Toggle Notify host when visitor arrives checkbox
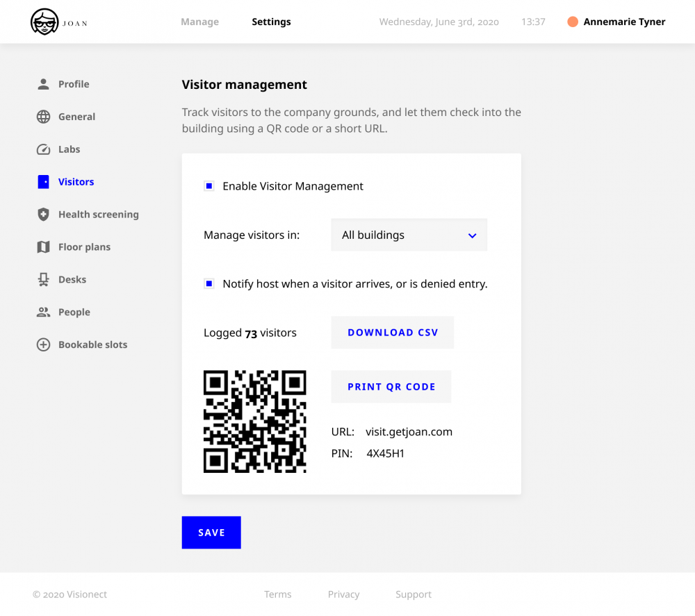The image size is (695, 616). (x=209, y=283)
